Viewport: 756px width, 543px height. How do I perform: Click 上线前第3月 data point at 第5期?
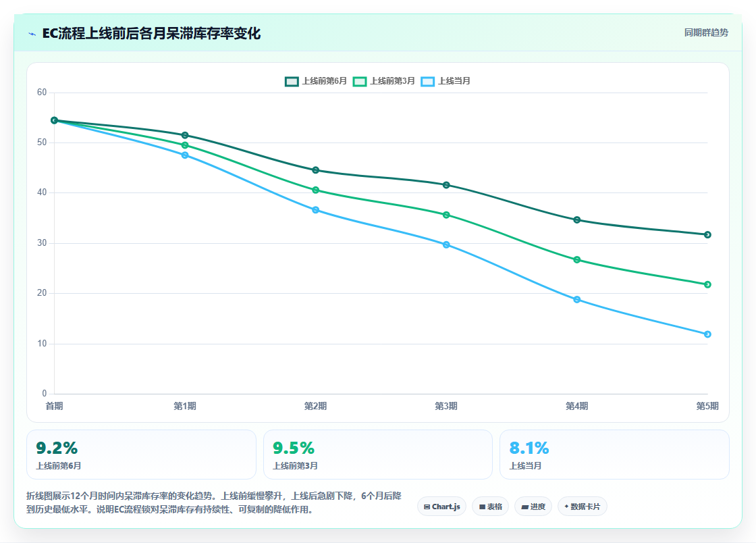[708, 284]
